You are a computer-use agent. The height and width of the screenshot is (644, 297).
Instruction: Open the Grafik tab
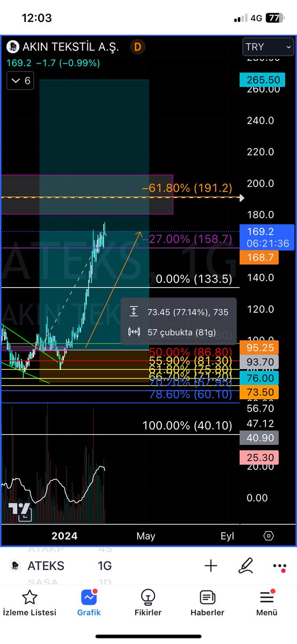pos(88,603)
